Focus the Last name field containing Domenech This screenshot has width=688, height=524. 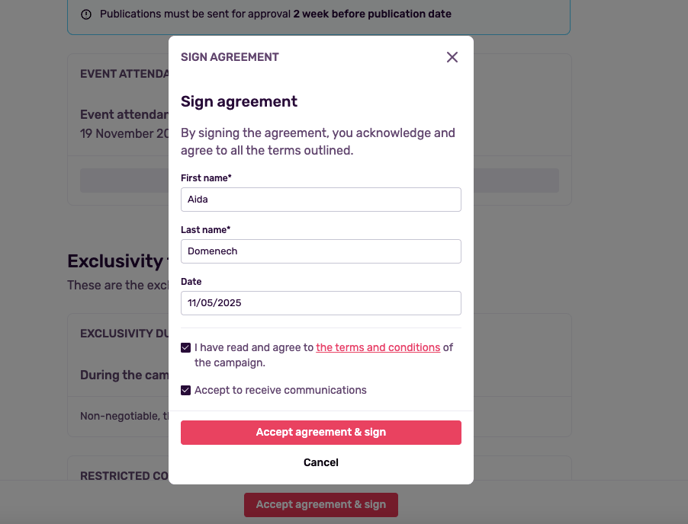[x=321, y=251]
